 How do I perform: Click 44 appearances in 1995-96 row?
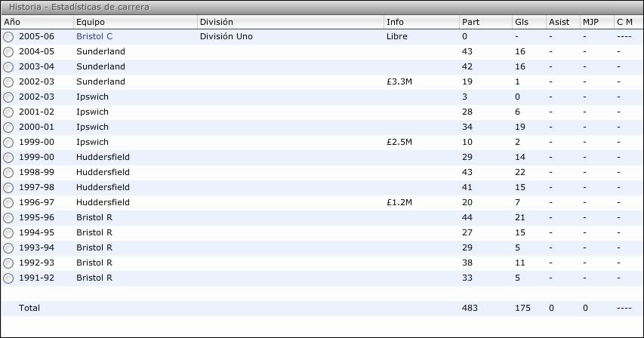click(x=467, y=217)
